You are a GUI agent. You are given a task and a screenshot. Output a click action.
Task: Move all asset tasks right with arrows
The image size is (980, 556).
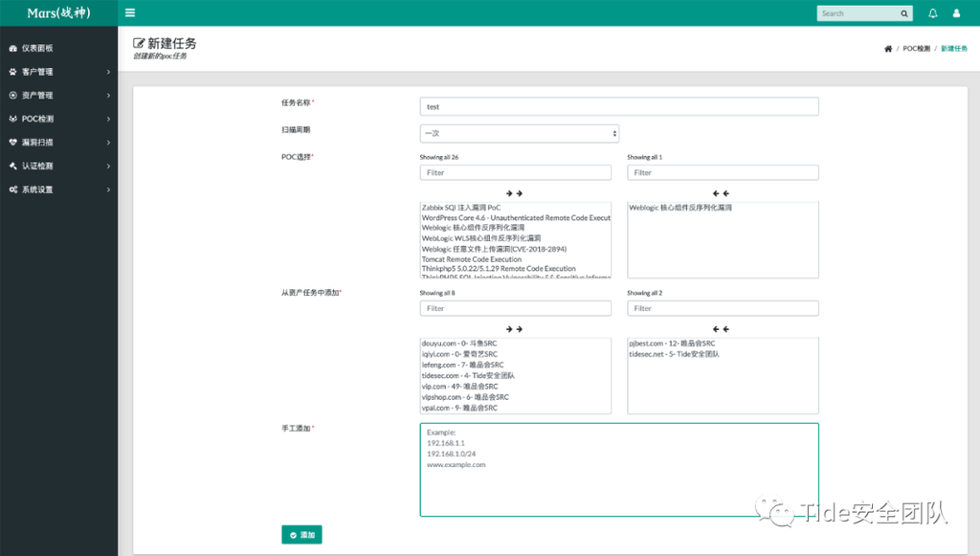[515, 329]
